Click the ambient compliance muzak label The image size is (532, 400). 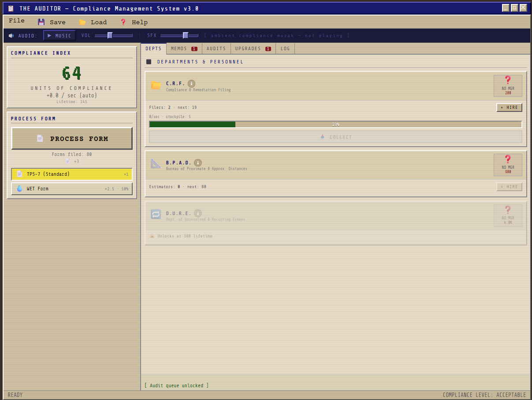pos(277,36)
